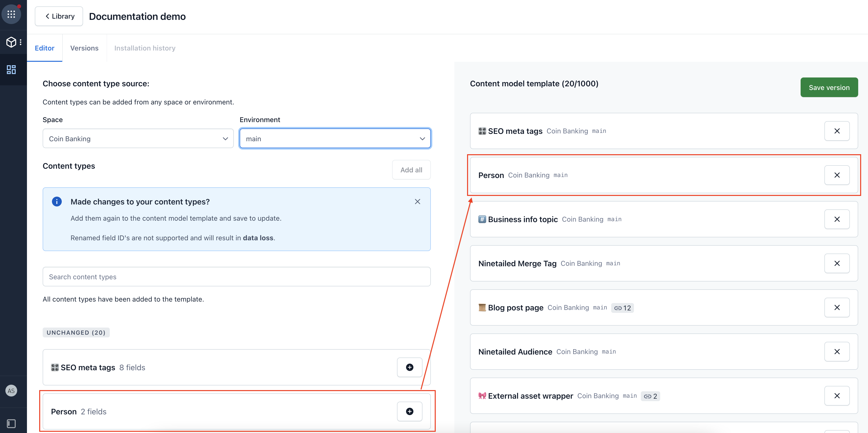Image resolution: width=868 pixels, height=433 pixels.
Task: Click the cube icon in the left sidebar
Action: [11, 41]
